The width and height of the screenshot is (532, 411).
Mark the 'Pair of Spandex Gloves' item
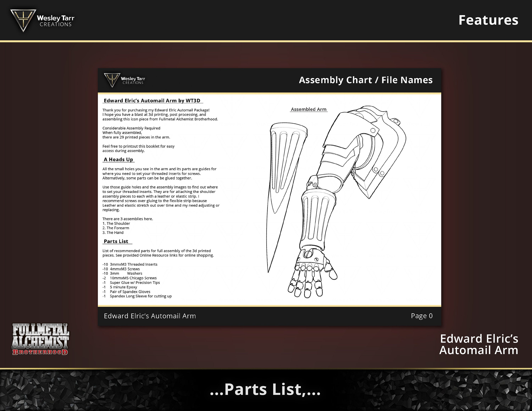(x=127, y=292)
